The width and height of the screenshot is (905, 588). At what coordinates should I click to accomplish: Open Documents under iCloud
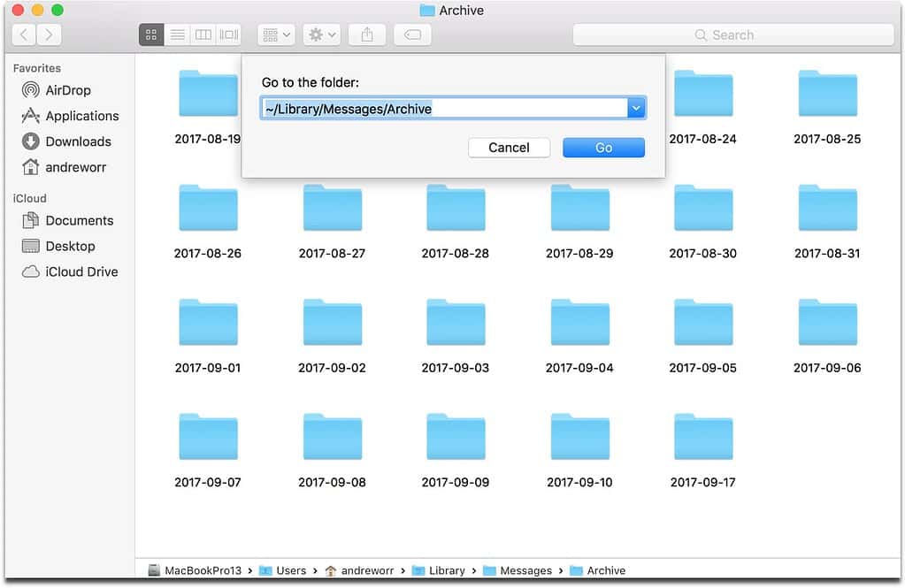[67, 220]
